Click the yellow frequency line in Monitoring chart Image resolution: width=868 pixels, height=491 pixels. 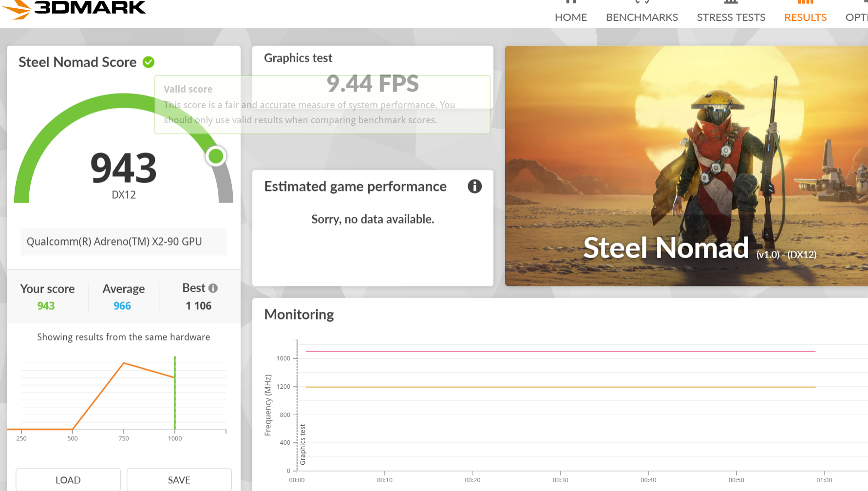coord(560,387)
